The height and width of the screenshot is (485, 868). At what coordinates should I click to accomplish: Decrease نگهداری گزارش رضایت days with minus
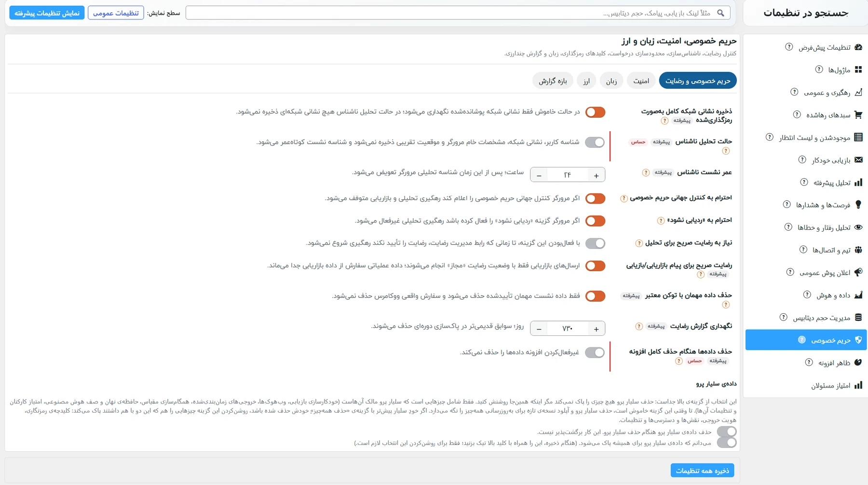(539, 329)
